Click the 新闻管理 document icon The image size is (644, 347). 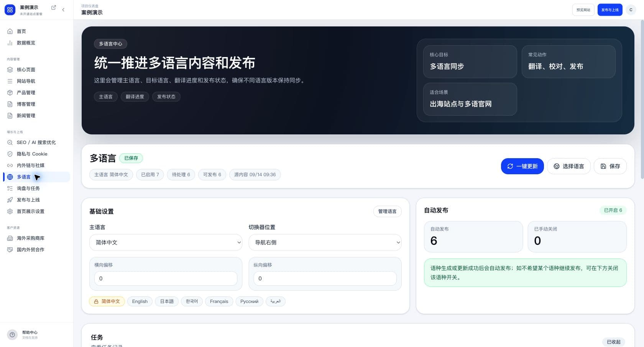[10, 116]
